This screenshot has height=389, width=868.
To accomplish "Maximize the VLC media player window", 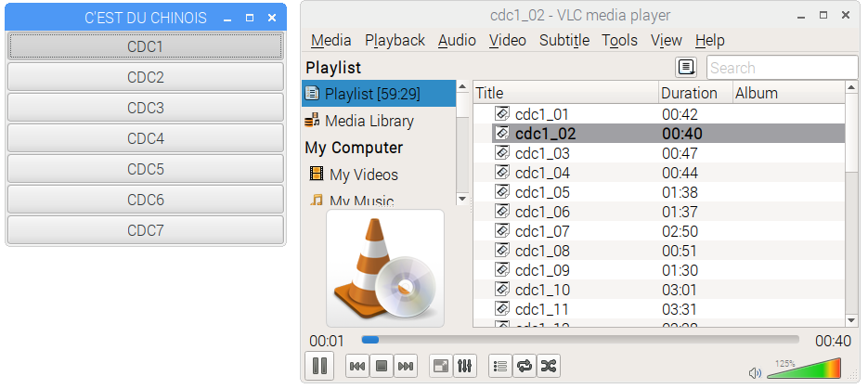I will (x=823, y=16).
